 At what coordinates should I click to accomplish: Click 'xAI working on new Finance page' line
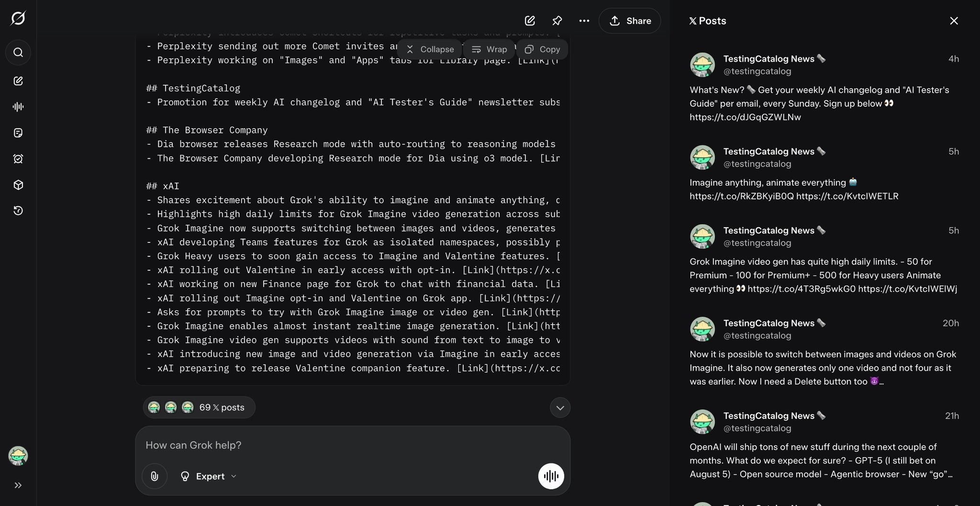[353, 284]
